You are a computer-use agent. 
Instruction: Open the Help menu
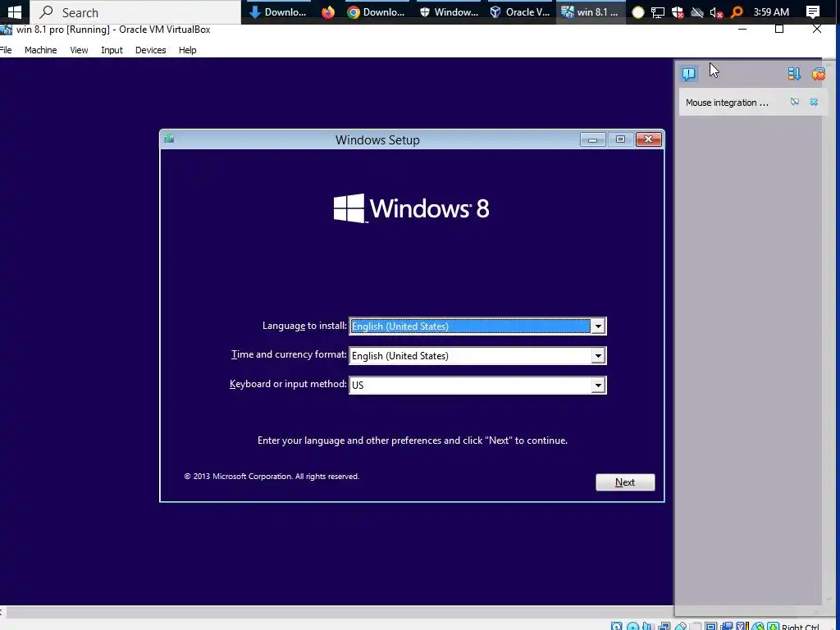188,50
